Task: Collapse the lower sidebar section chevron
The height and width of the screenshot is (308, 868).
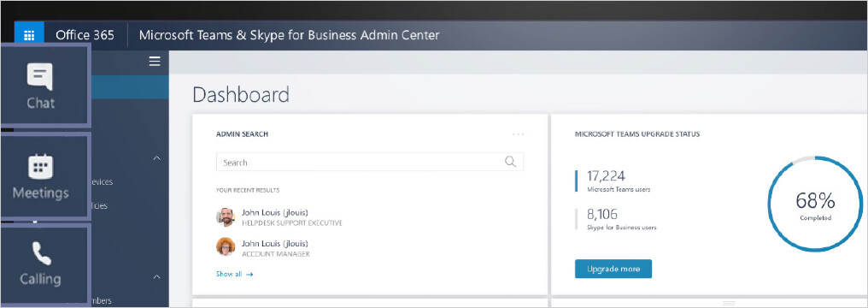Action: coord(156,275)
